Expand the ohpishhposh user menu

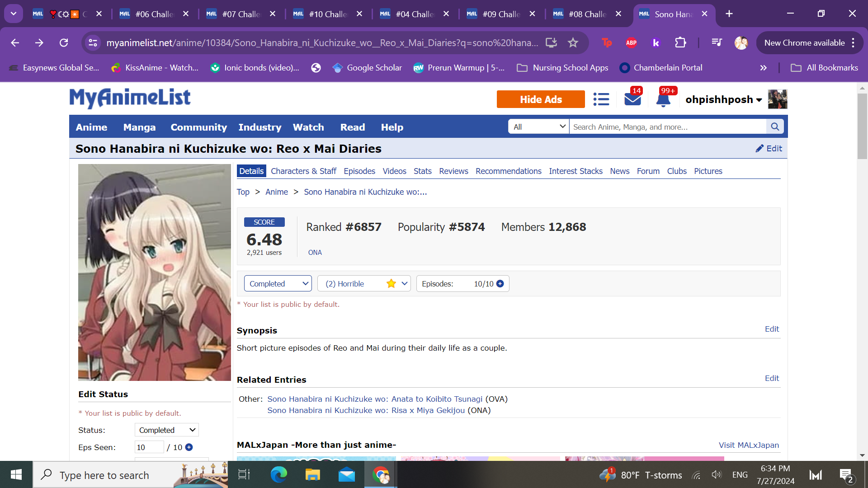723,99
